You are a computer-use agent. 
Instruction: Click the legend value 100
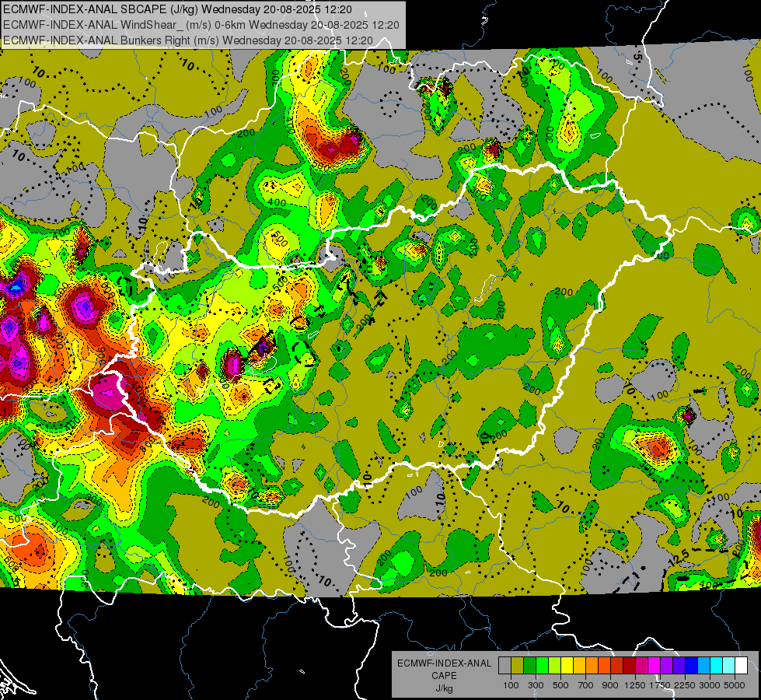pos(511,685)
